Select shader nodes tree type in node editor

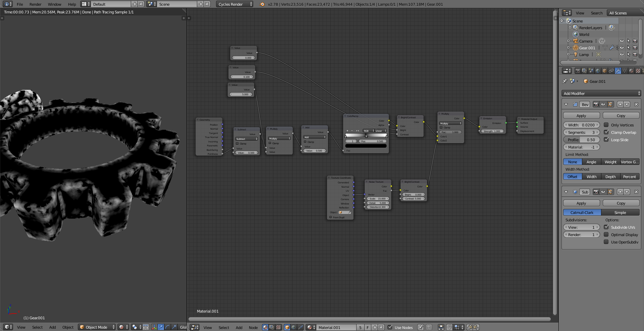click(265, 327)
